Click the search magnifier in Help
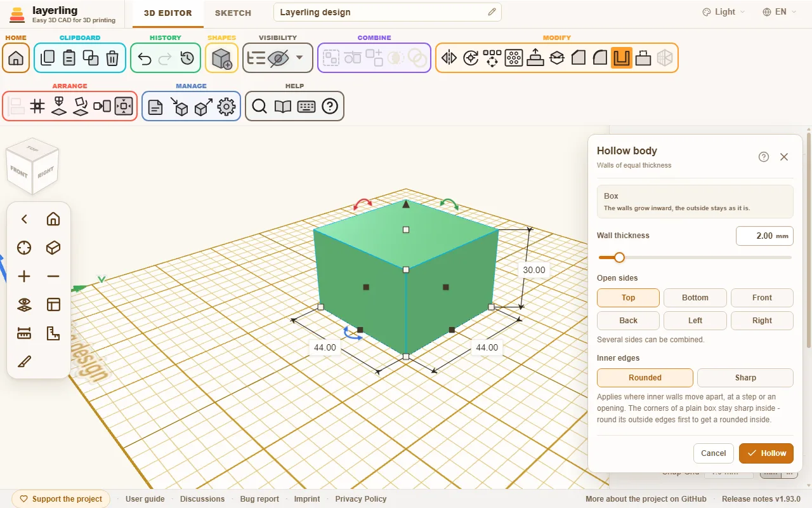The height and width of the screenshot is (508, 812). pyautogui.click(x=259, y=107)
